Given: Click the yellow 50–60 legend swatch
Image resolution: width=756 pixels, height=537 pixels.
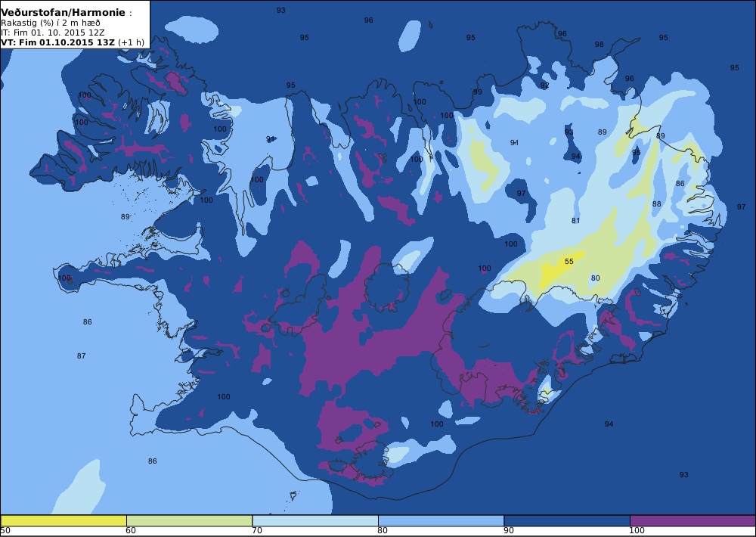Looking at the screenshot, I should [64, 520].
